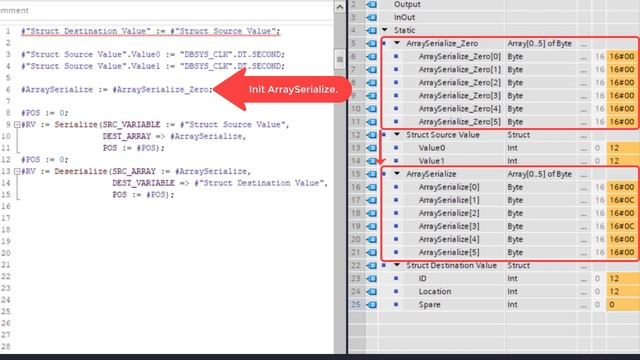Click code line 1 struct assignment
This screenshot has width=640, height=360.
point(151,31)
